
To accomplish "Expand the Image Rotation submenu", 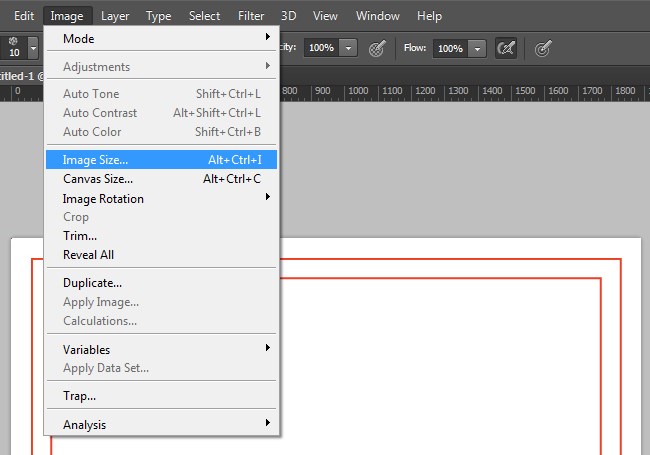I will 161,198.
